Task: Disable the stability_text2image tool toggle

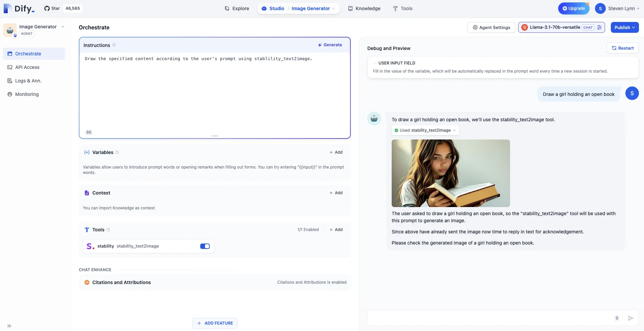Action: (x=205, y=246)
